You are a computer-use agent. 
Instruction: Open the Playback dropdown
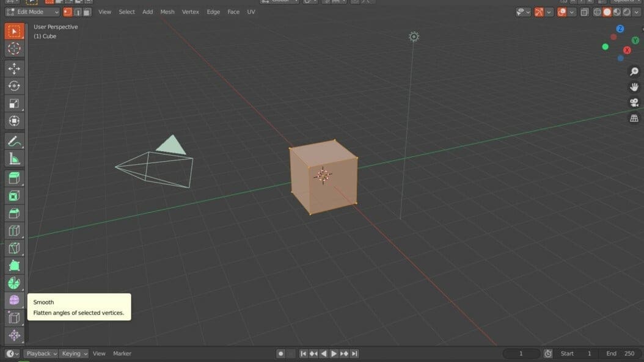[41, 353]
